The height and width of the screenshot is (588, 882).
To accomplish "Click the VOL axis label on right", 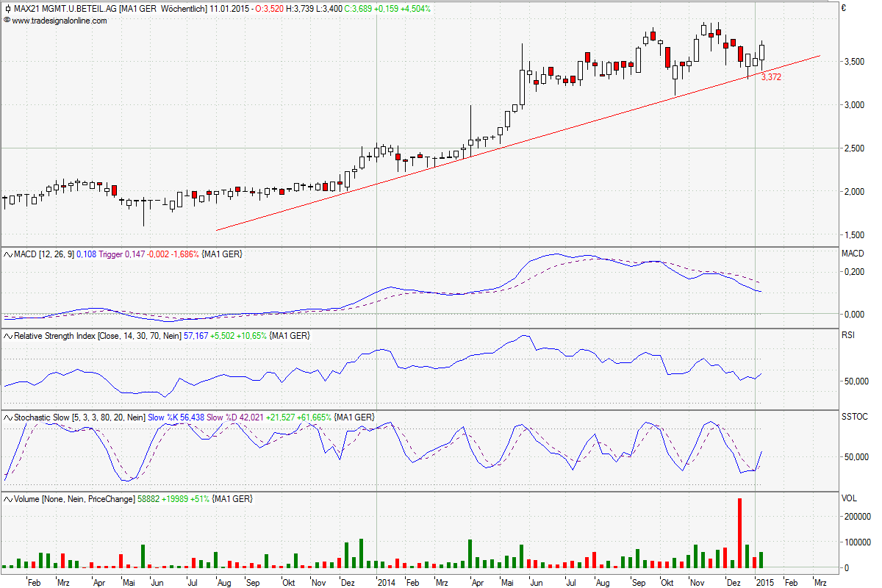I will pyautogui.click(x=849, y=498).
